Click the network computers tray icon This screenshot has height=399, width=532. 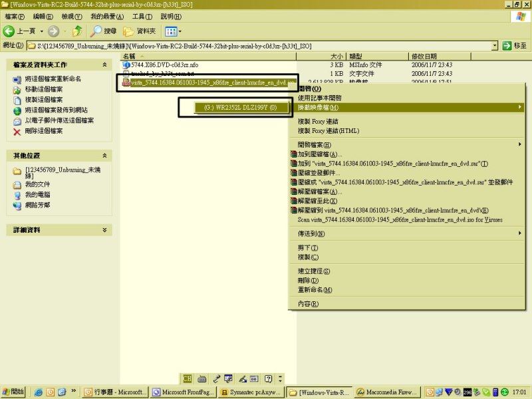pos(440,392)
